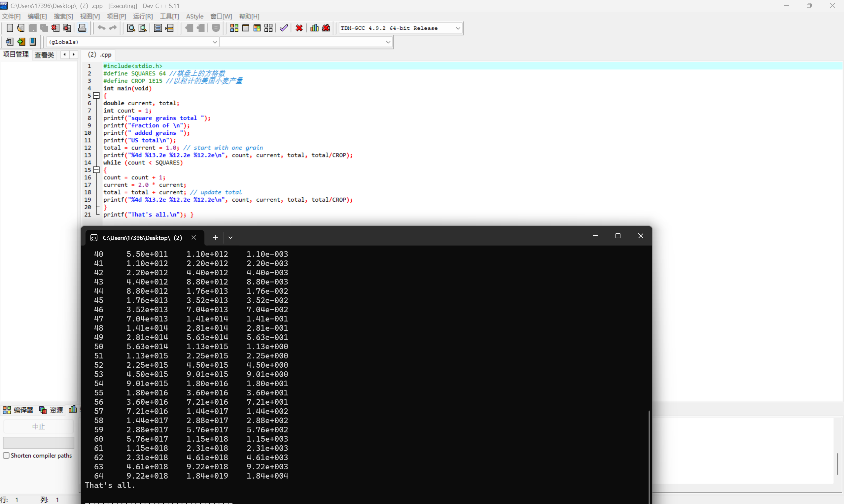Click the Syntax Check purple checkmark icon
The image size is (844, 504).
(283, 28)
